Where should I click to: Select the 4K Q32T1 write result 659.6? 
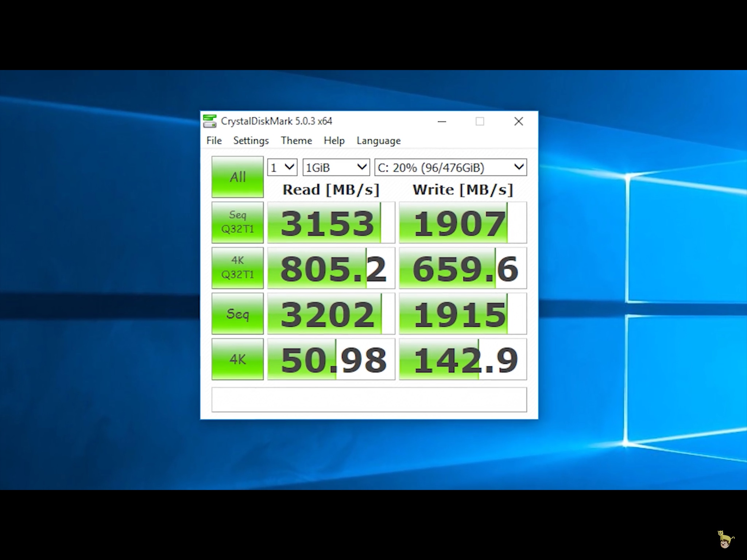click(463, 268)
